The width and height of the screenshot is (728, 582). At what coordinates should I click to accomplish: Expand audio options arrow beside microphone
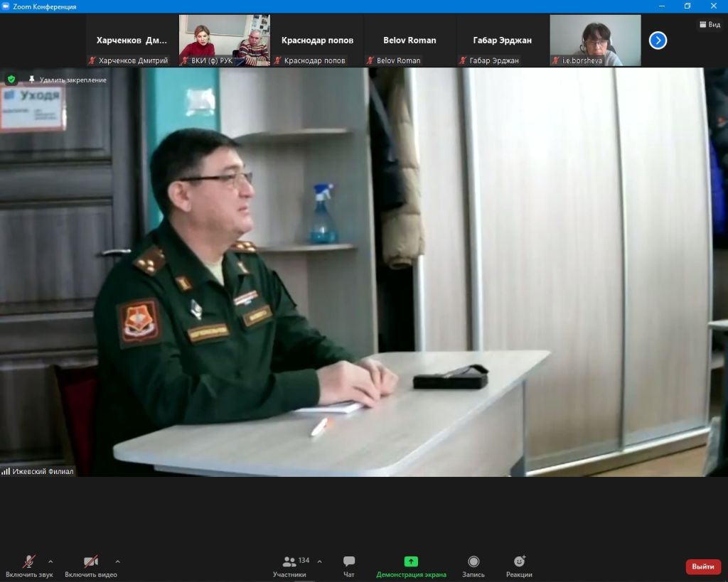tap(50, 561)
